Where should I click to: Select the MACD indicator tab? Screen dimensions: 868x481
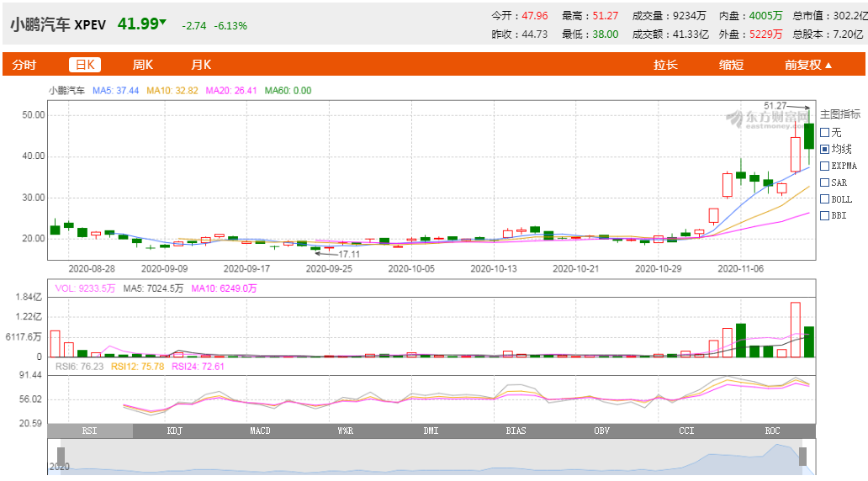260,431
